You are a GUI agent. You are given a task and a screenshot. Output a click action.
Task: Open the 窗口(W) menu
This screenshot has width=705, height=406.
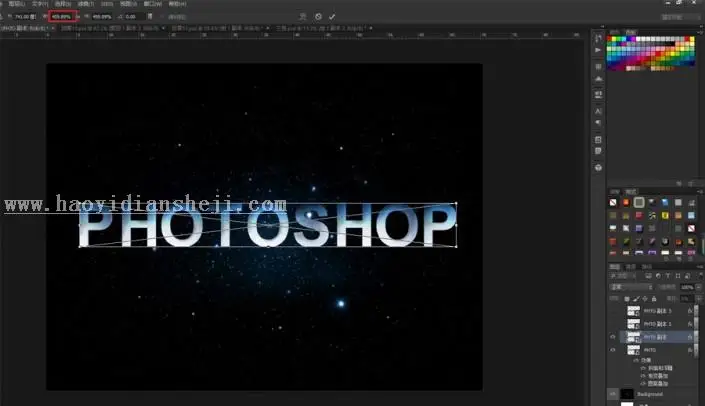pyautogui.click(x=153, y=4)
